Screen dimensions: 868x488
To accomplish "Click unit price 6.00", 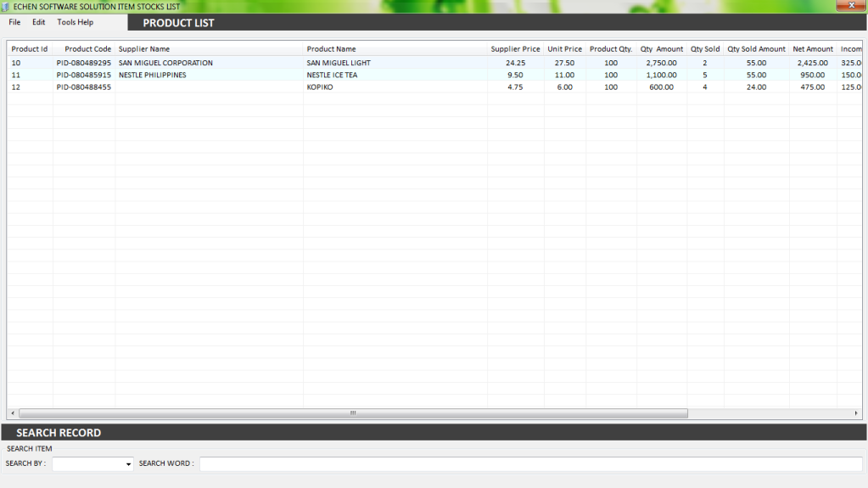I will click(564, 87).
